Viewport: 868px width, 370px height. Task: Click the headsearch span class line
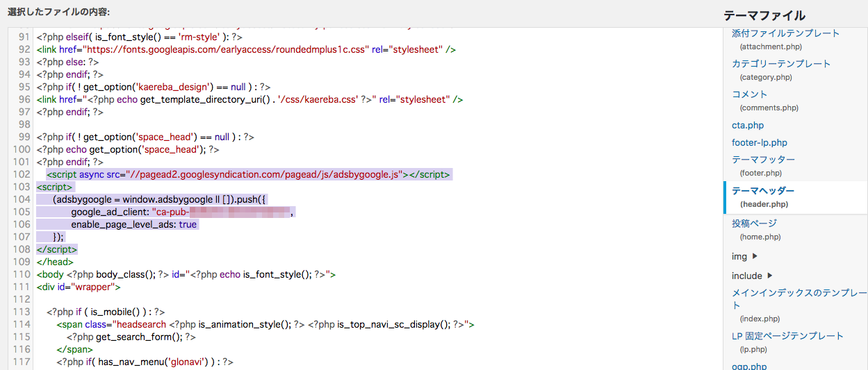(x=265, y=324)
